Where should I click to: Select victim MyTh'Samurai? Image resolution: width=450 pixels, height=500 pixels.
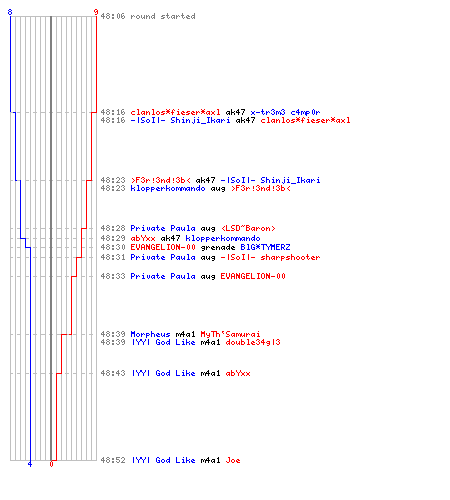230,334
